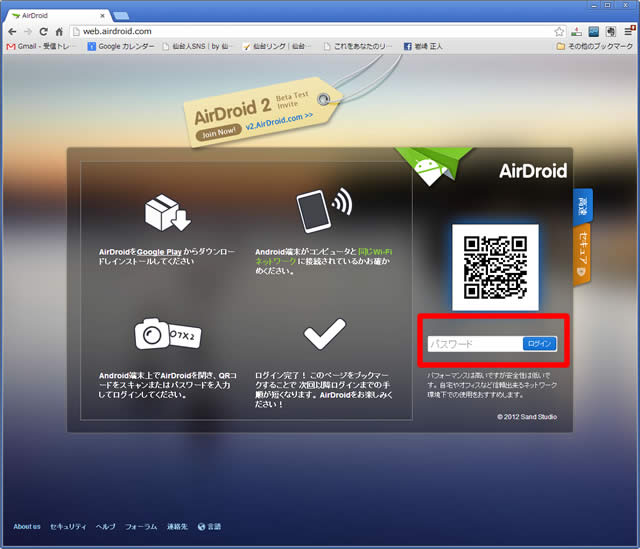Open the Gmail bookmark
640x549 pixels.
[40, 46]
